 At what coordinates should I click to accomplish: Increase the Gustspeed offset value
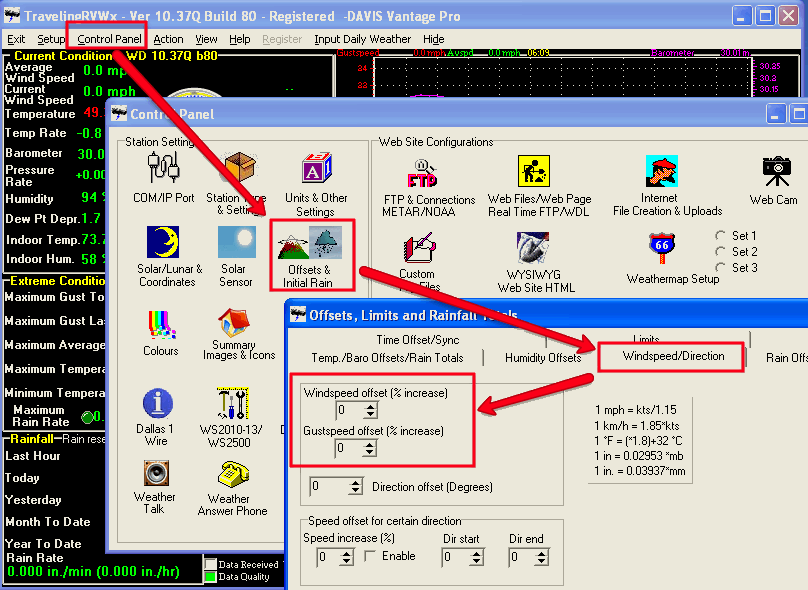(369, 445)
